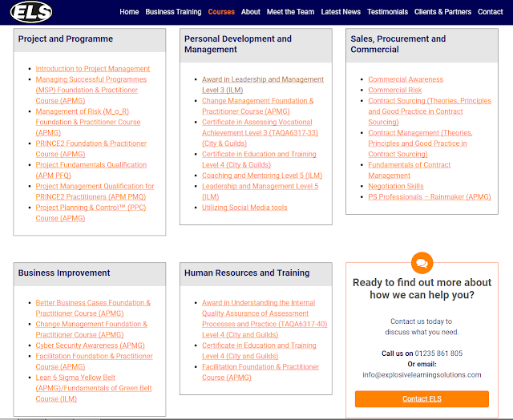
Task: Open Change Management link under Business Improvement
Action: (91, 329)
